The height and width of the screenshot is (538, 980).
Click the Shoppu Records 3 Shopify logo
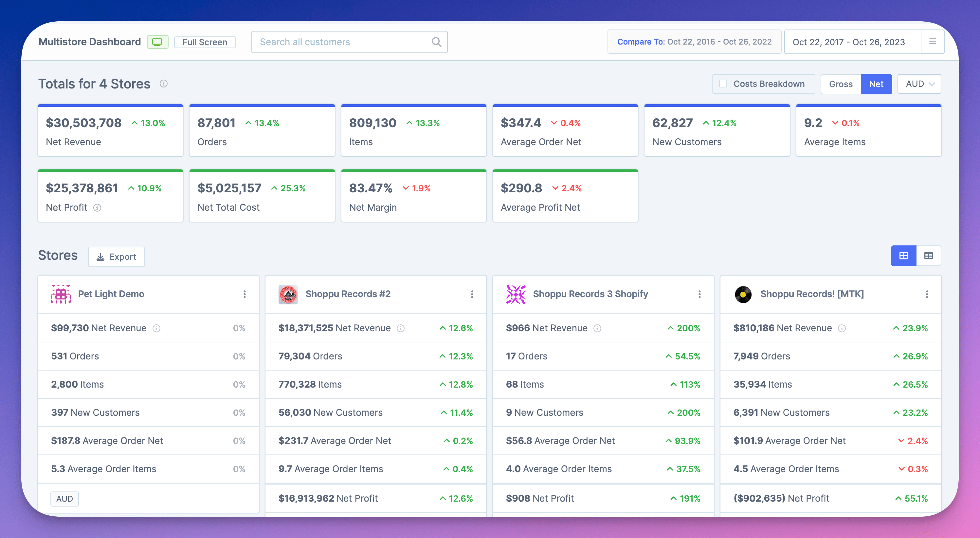point(516,294)
